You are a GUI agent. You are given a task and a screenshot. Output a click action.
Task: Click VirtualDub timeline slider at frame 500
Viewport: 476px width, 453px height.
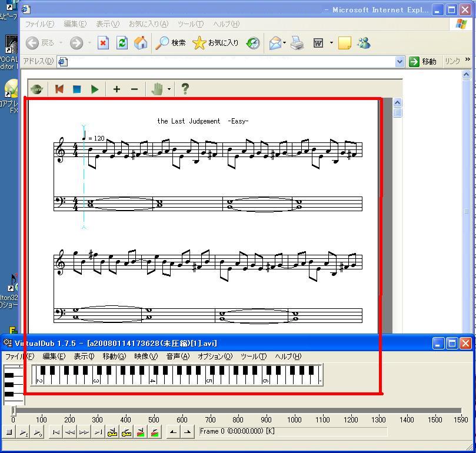click(154, 410)
